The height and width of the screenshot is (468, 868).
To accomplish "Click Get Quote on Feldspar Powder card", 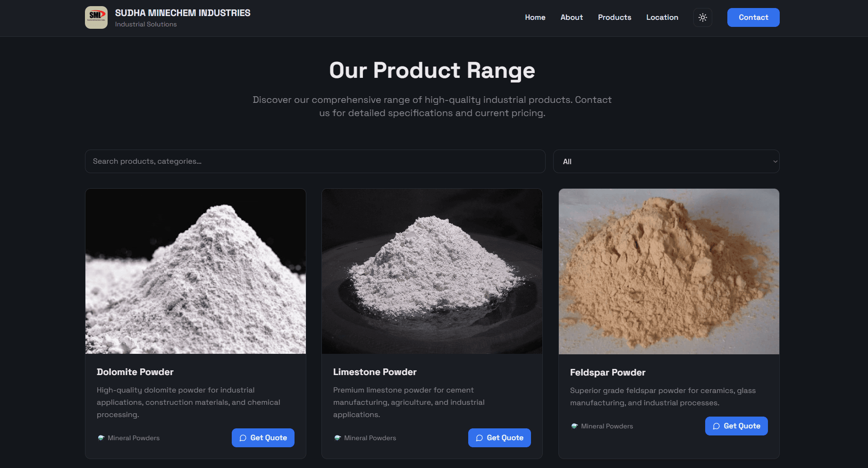I will pyautogui.click(x=736, y=426).
